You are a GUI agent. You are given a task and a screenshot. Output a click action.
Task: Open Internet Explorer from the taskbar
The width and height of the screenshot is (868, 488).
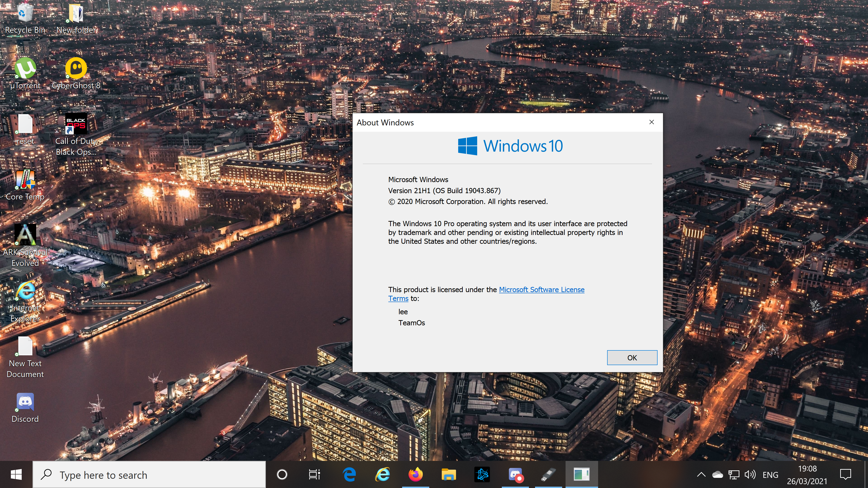[x=382, y=474]
